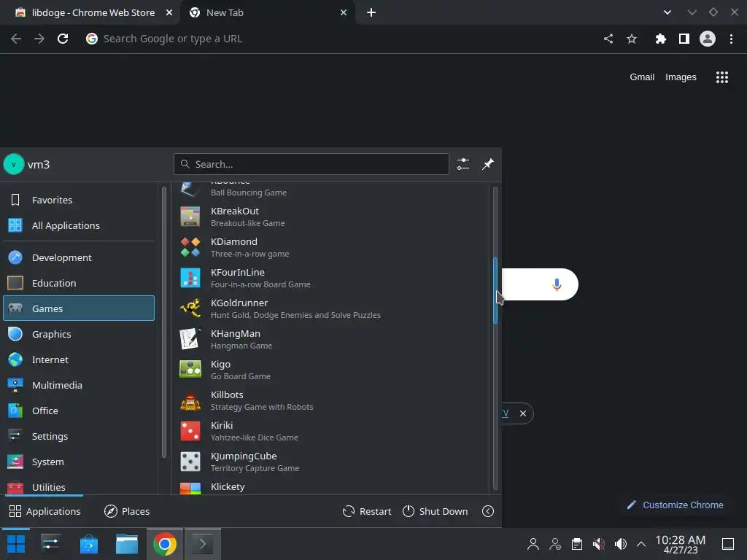Show hidden system tray icons
This screenshot has height=560, width=747.
[x=641, y=544]
